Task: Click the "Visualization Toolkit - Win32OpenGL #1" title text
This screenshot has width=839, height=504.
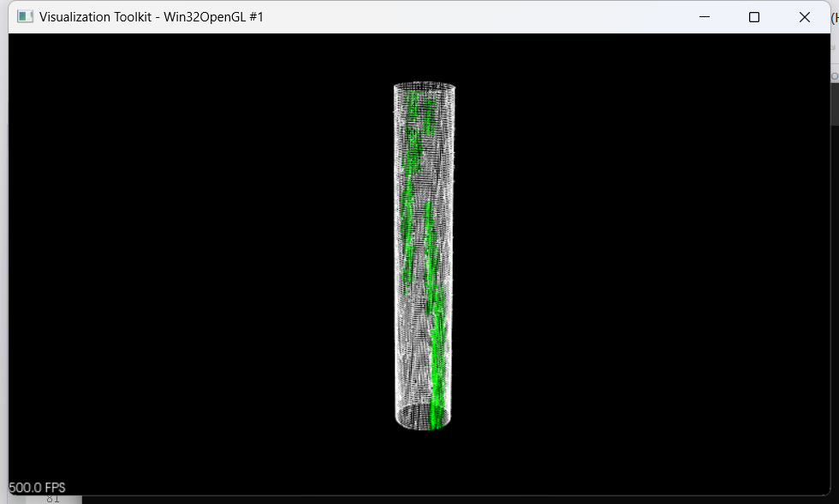Action: [152, 17]
